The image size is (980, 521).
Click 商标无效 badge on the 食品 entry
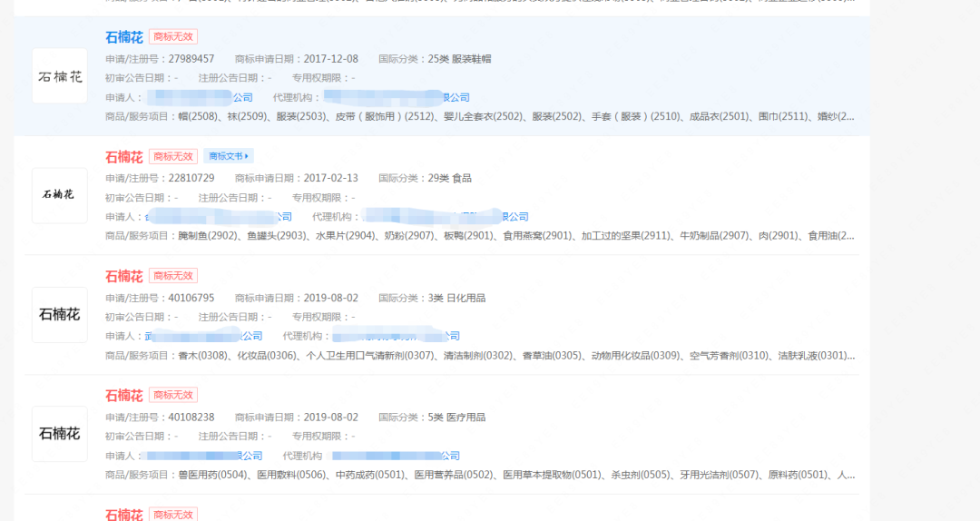tap(173, 156)
